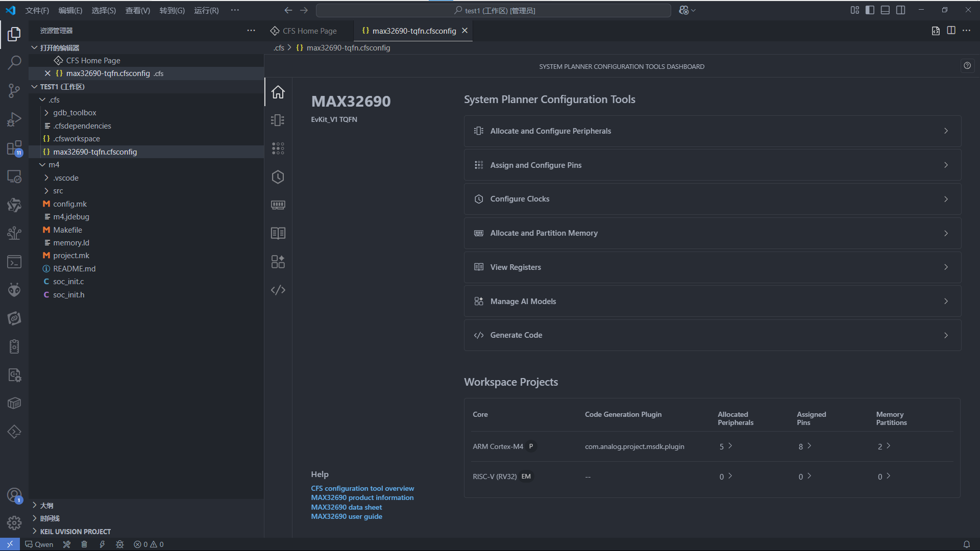The width and height of the screenshot is (980, 551).
Task: Open the 编辑(E) menu
Action: tap(70, 10)
